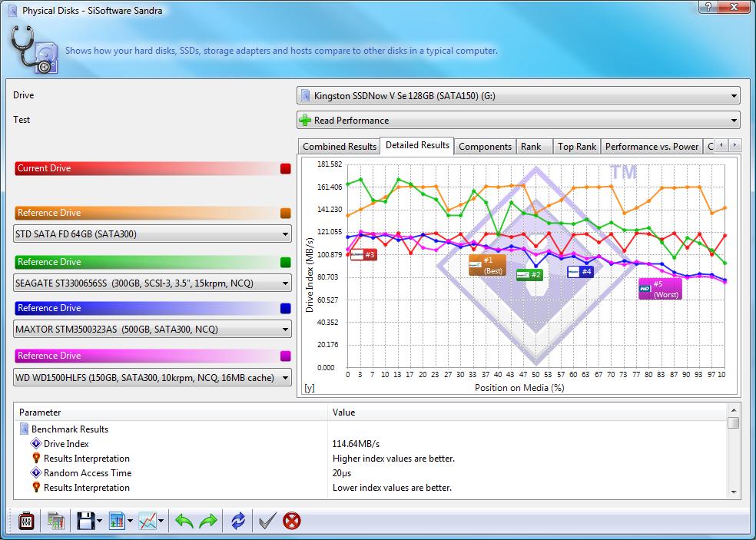Expand the WD WD1500HLFS reference dropdown
Image resolution: width=756 pixels, height=540 pixels.
tap(152, 377)
